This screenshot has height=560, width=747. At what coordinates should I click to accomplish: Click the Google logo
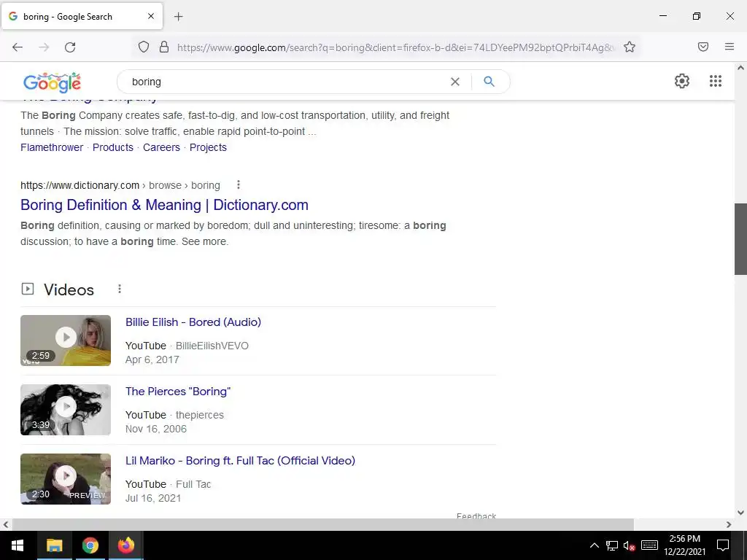[52, 82]
